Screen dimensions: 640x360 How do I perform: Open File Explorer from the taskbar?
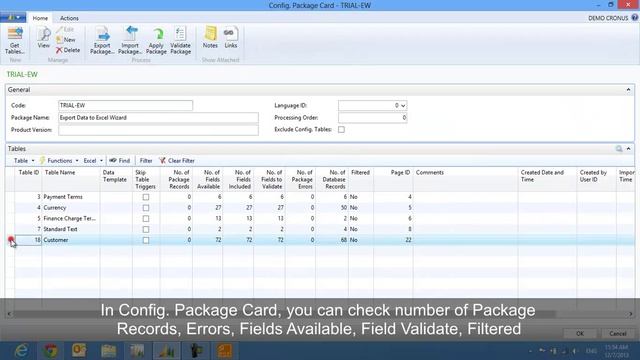point(109,351)
